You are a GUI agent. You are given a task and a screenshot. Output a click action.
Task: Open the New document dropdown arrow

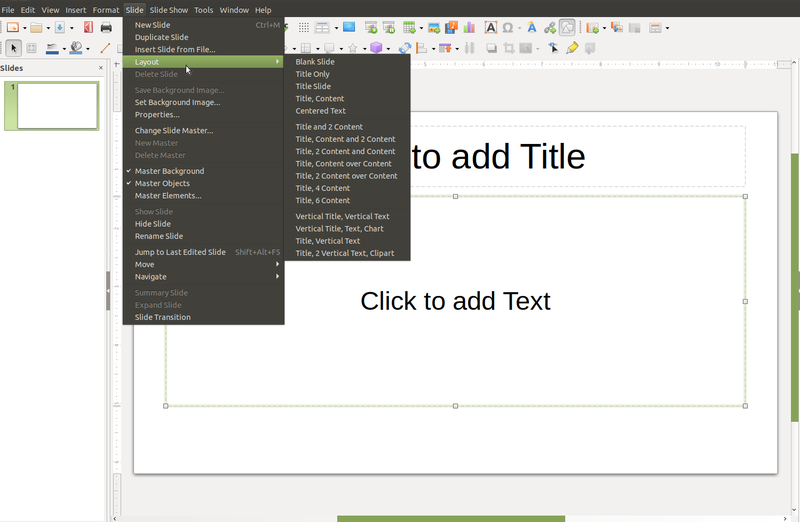[24, 28]
